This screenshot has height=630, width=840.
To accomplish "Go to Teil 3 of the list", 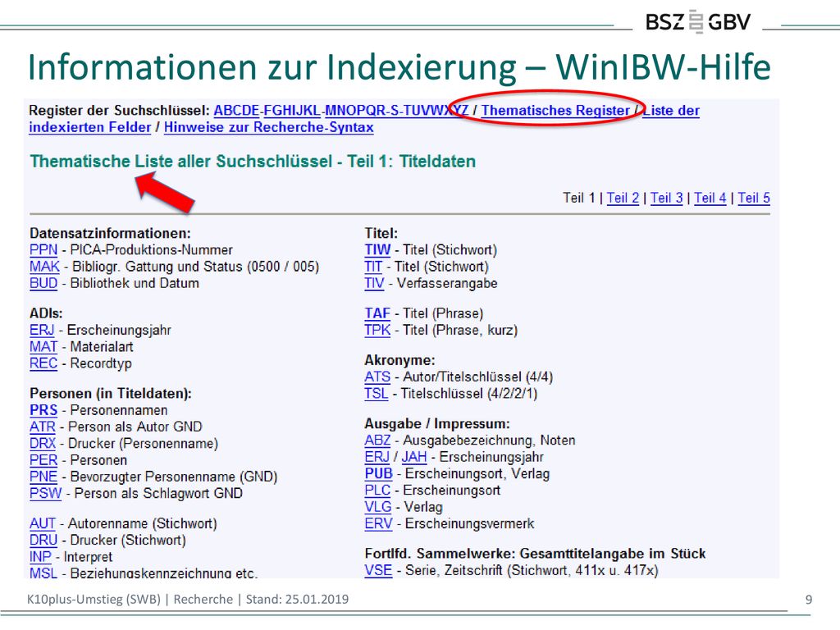I will coord(666,198).
